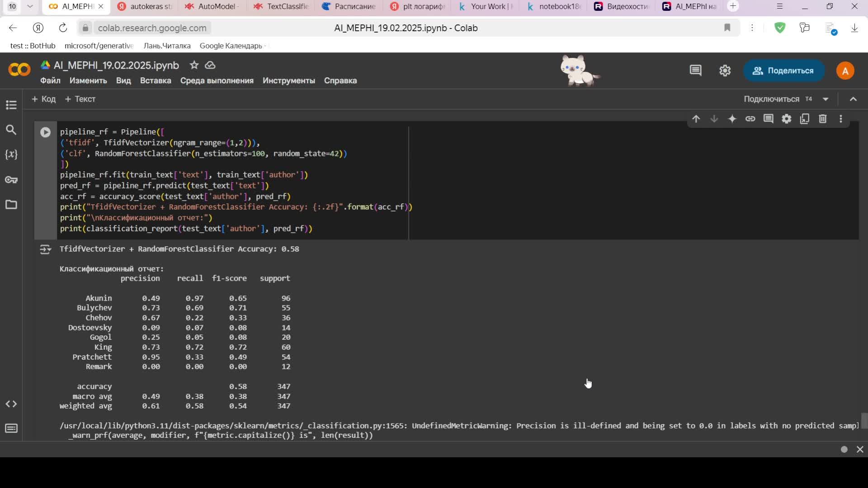
Task: Add a code cell with + Код
Action: click(44, 99)
